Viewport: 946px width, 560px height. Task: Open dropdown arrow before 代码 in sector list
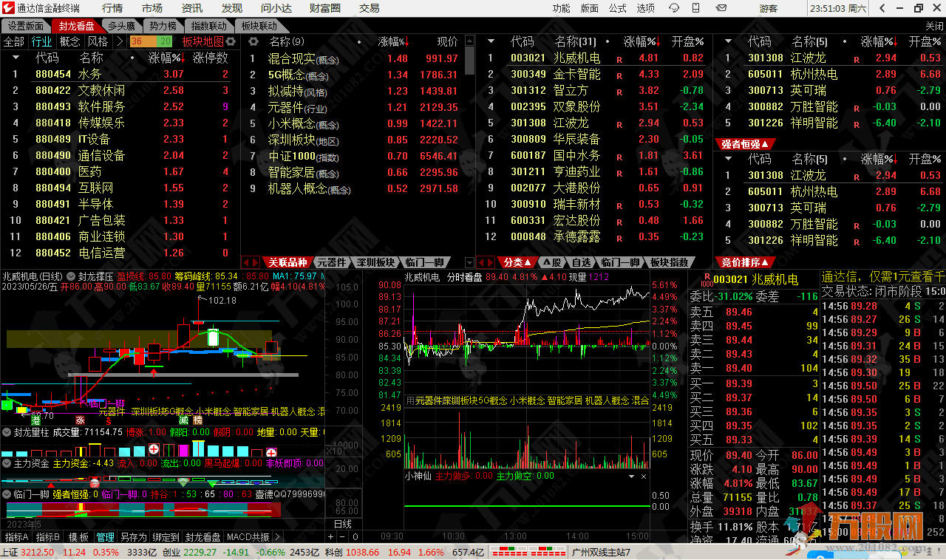pos(14,58)
